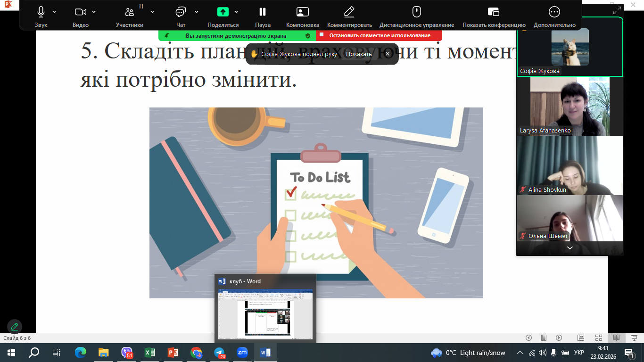Screen dimensions: 644x362
Task: Open the Windows Start menu
Action: tap(11, 353)
